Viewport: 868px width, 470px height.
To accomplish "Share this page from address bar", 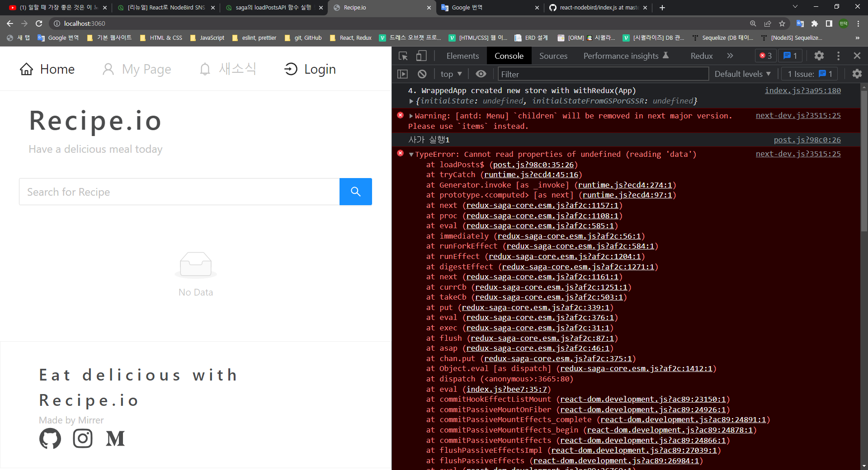I will tap(768, 23).
